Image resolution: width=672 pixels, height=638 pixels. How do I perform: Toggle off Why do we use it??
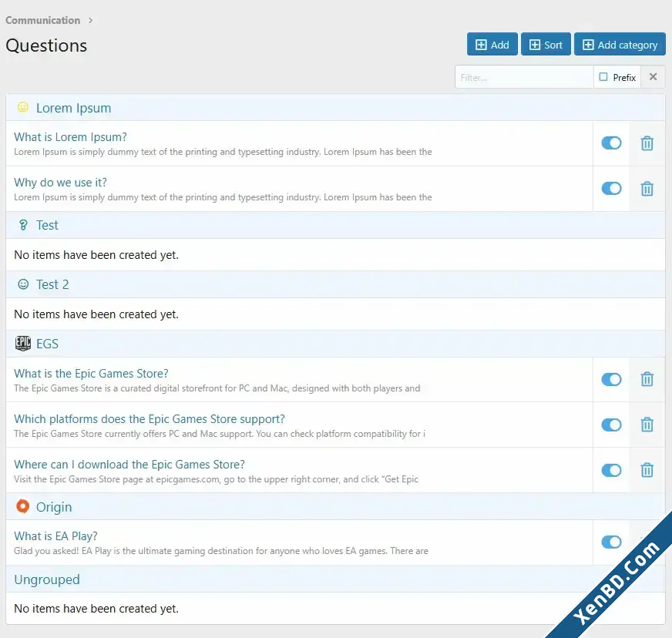click(x=611, y=189)
